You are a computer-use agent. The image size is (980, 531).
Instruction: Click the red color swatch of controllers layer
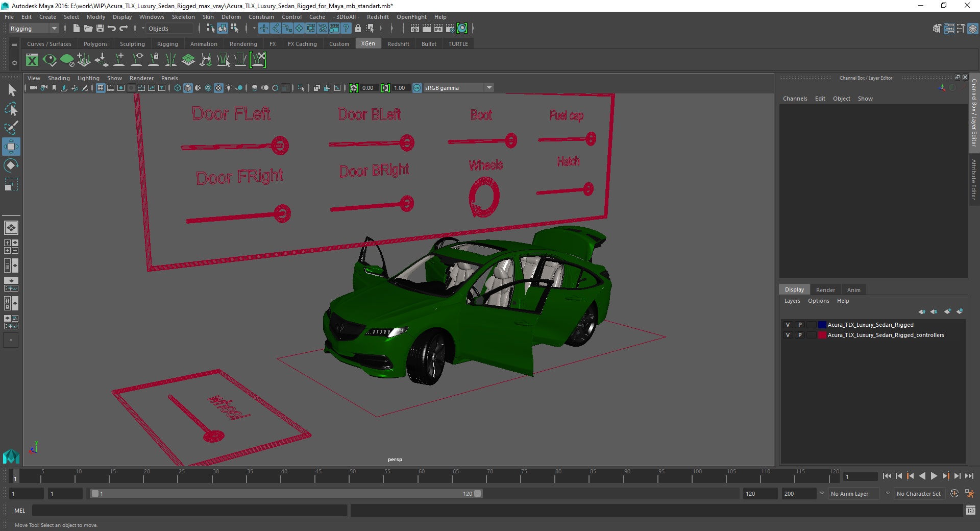(x=822, y=335)
